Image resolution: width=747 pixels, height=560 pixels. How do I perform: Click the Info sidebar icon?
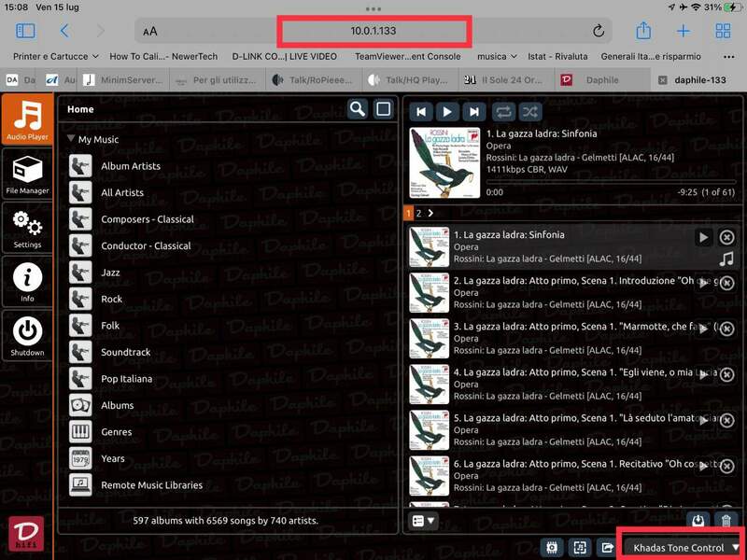(27, 282)
